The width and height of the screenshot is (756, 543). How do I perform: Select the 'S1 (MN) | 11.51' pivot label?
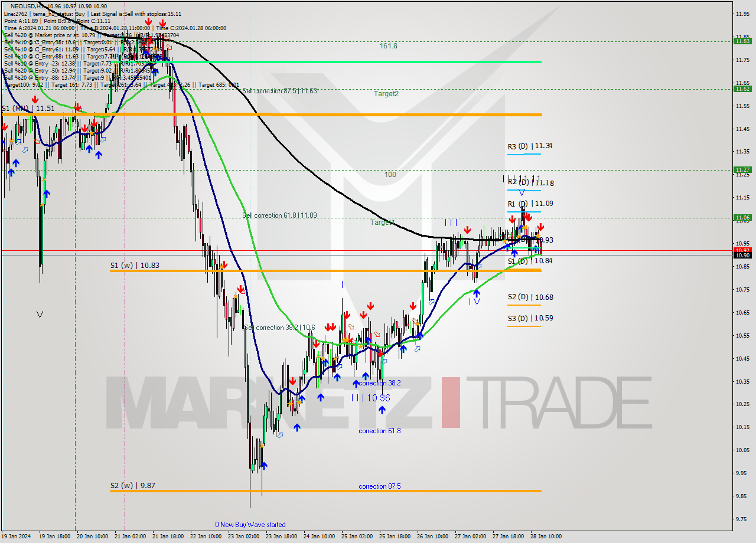point(28,109)
